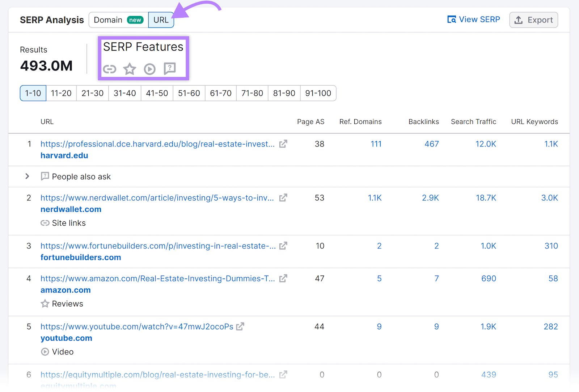Open the professional.dce.harvard.edu URL link
The image size is (579, 392).
157,144
